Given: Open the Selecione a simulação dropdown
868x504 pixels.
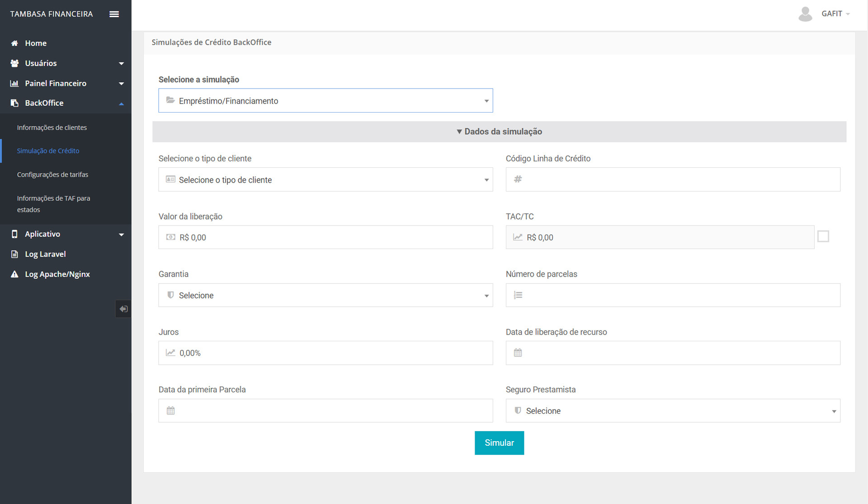Looking at the screenshot, I should click(325, 101).
